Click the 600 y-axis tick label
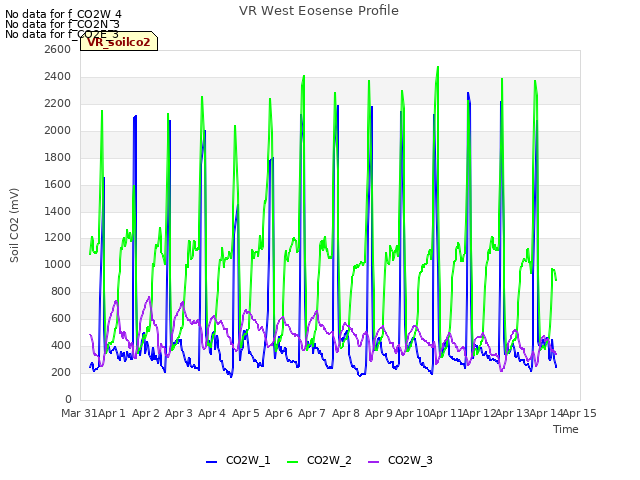This screenshot has height=480, width=640. (61, 318)
